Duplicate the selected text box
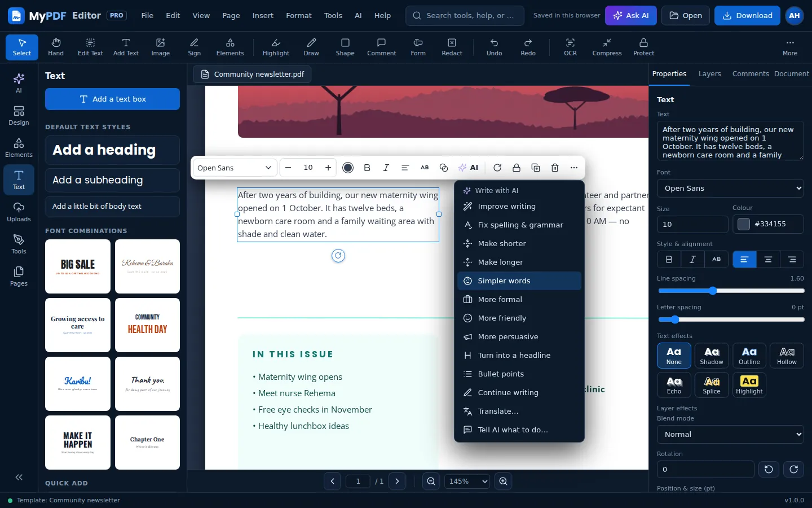Image resolution: width=812 pixels, height=508 pixels. (x=536, y=168)
